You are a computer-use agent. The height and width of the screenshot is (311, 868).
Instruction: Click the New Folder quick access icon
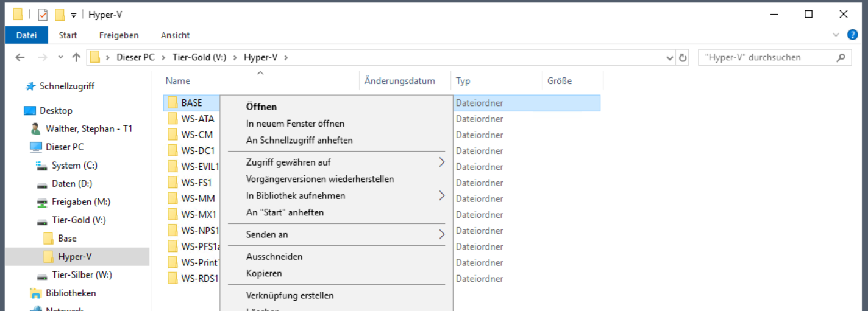[60, 15]
